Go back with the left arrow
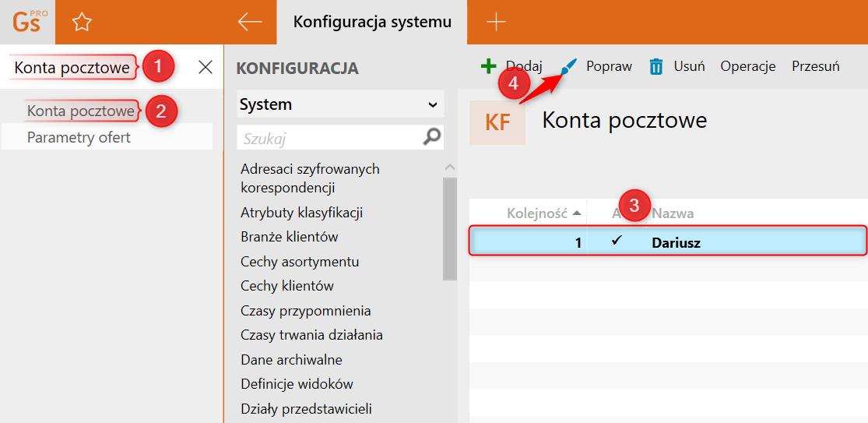The height and width of the screenshot is (423, 868). (x=250, y=22)
